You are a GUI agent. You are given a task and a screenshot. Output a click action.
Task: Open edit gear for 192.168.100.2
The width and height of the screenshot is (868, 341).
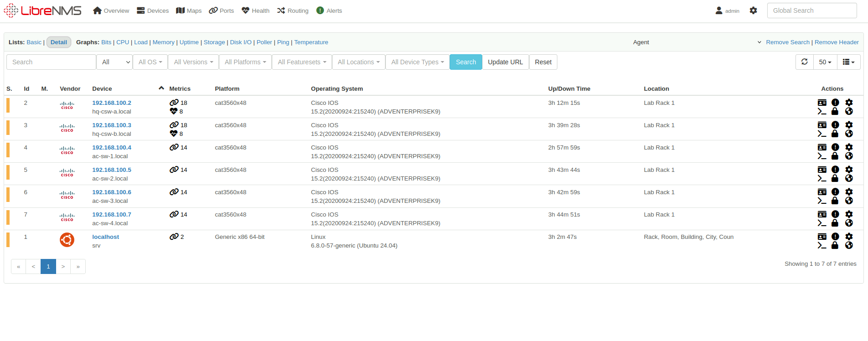tap(849, 103)
